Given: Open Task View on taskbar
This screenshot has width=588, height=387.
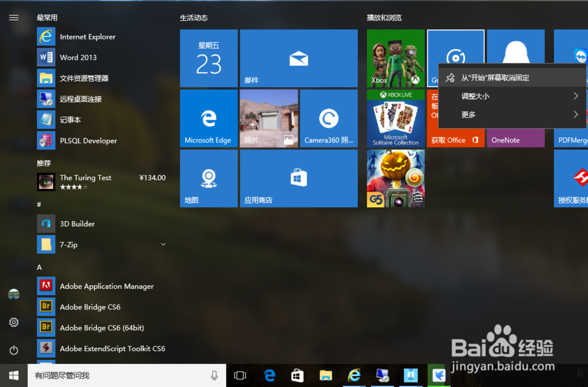Looking at the screenshot, I should click(x=240, y=375).
